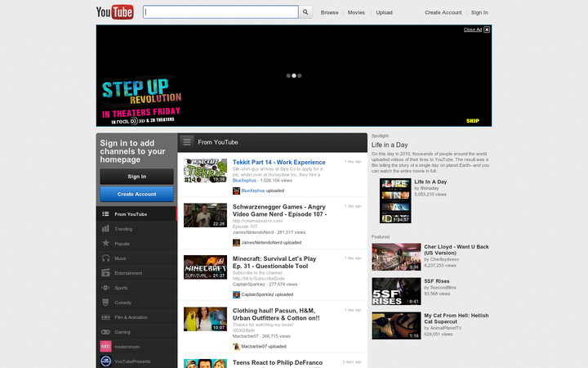Click the search magnifier button

(x=305, y=12)
